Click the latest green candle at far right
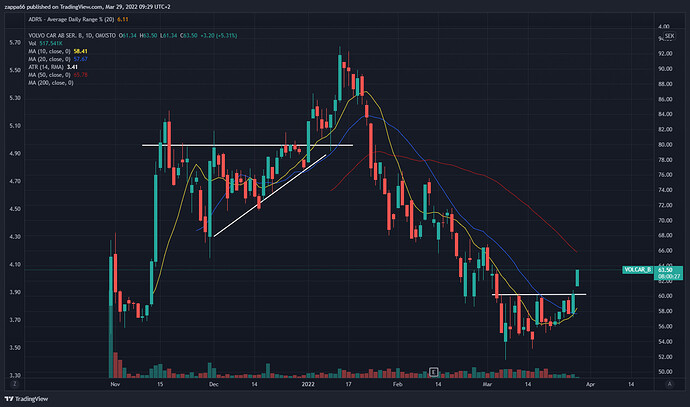The height and width of the screenshot is (407, 690). (577, 278)
